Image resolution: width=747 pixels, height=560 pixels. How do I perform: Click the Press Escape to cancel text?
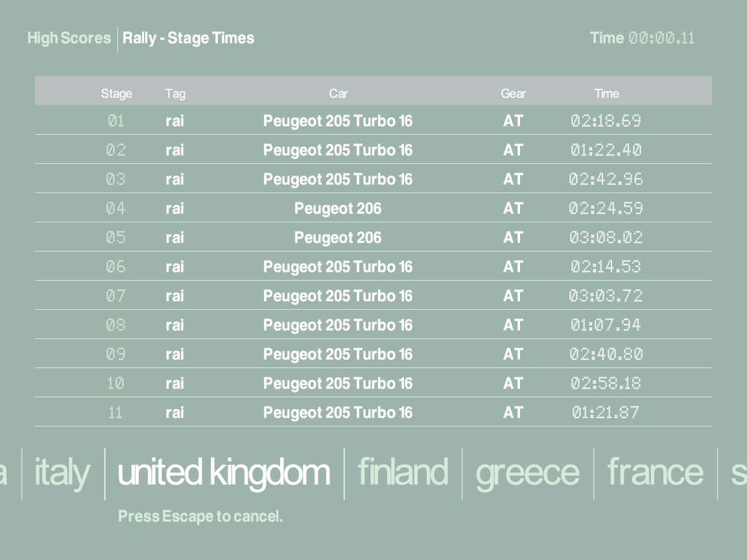(200, 517)
